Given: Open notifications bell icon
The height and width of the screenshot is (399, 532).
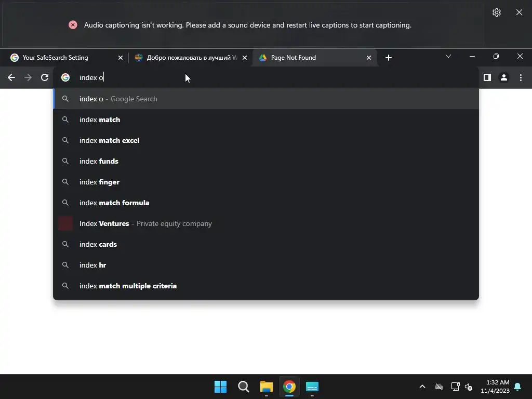Looking at the screenshot, I should click(518, 387).
